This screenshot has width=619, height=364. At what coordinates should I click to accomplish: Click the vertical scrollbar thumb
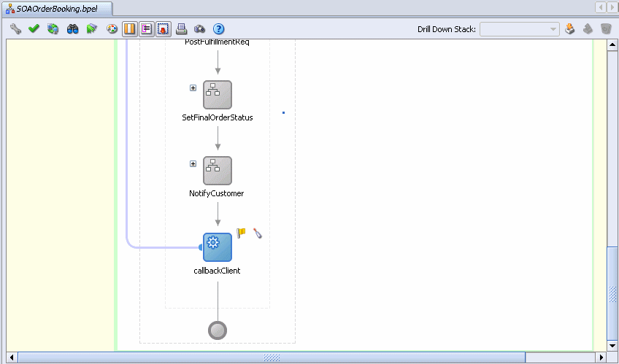612,294
